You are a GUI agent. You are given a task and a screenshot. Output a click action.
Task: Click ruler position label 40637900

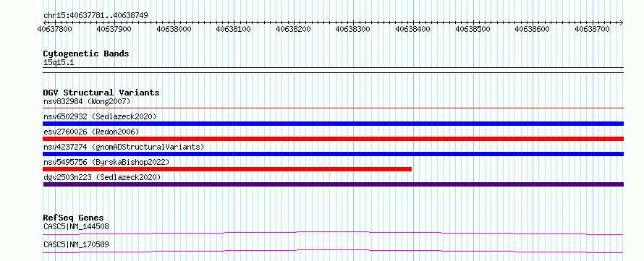point(114,29)
